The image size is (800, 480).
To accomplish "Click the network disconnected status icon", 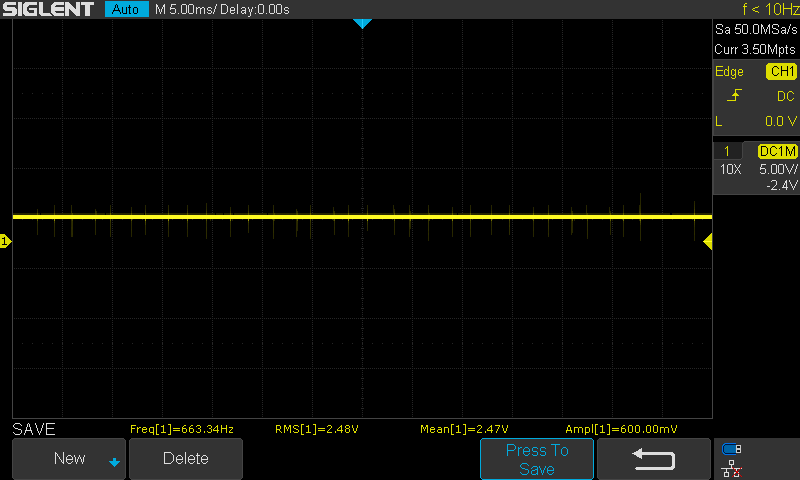I will [x=732, y=469].
